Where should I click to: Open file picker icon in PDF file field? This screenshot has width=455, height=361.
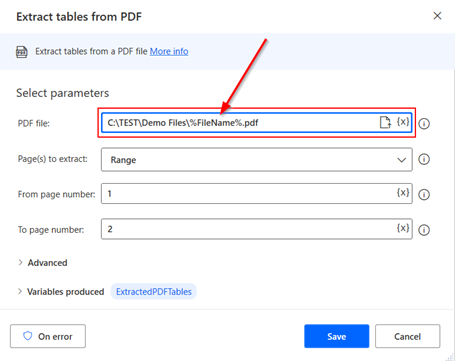385,122
